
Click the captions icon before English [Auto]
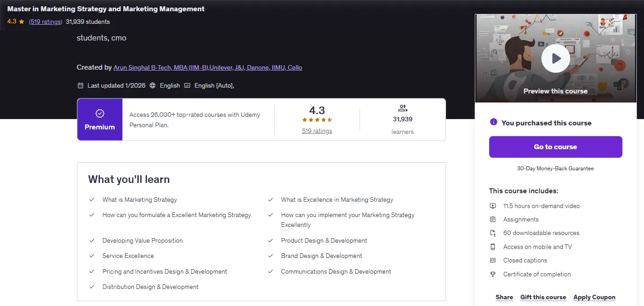(x=187, y=85)
